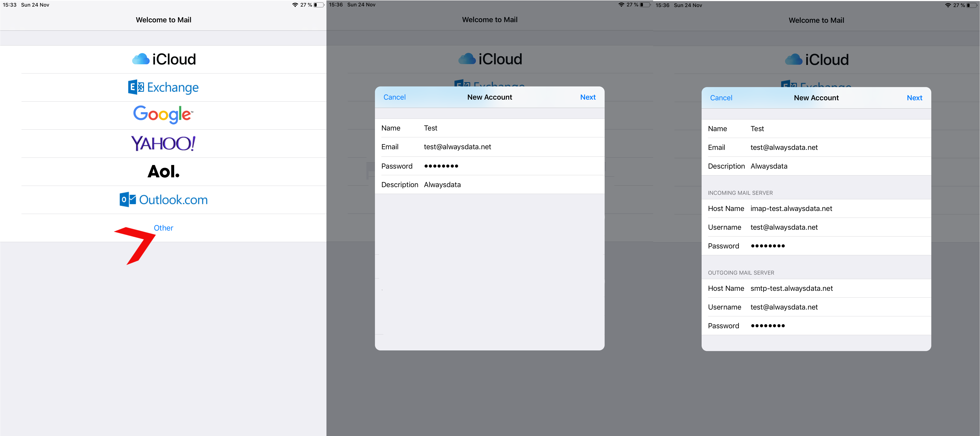Cancel the New Account dialog in middle screen
The width and height of the screenshot is (980, 436).
click(395, 97)
